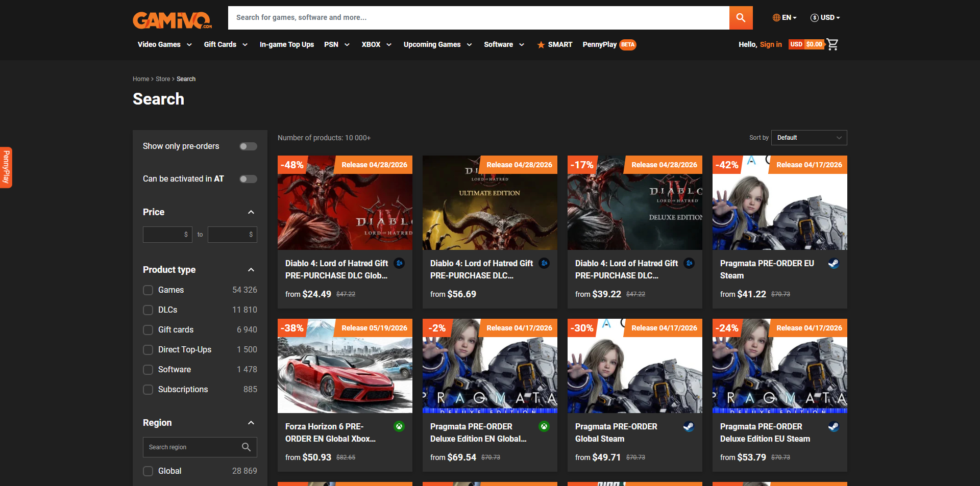Click the USD $0.00 balance badge
This screenshot has width=980, height=486.
(806, 44)
